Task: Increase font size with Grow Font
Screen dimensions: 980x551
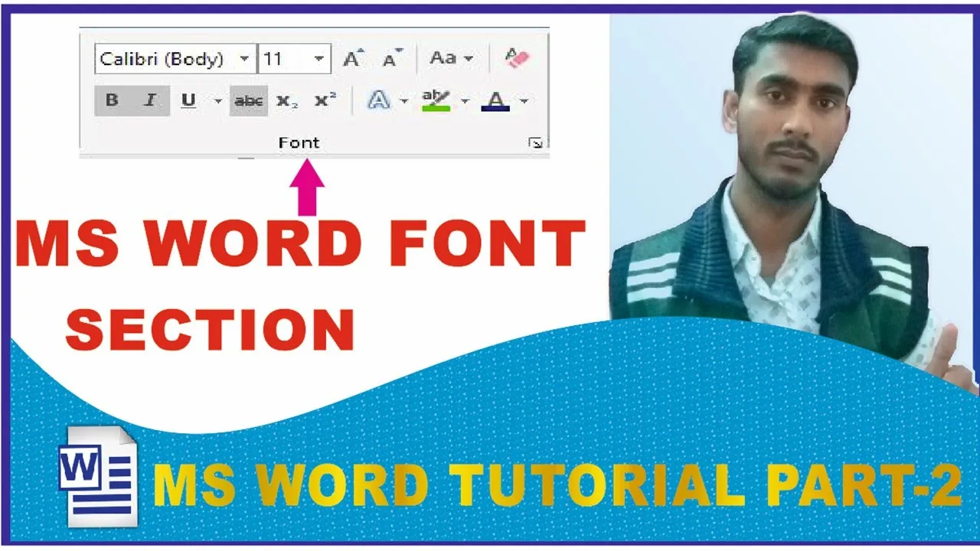Action: click(353, 59)
